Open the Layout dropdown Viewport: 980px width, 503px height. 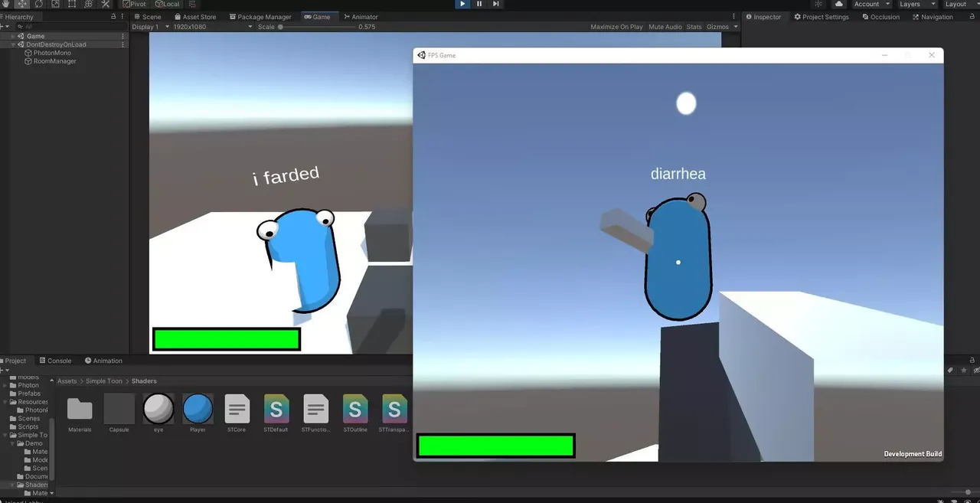pyautogui.click(x=960, y=4)
